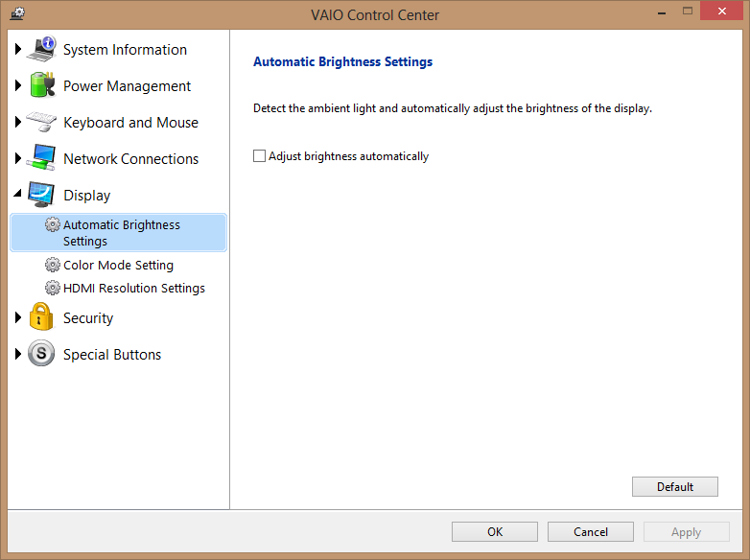Click the Automatic Brightness Settings heading

click(x=342, y=61)
